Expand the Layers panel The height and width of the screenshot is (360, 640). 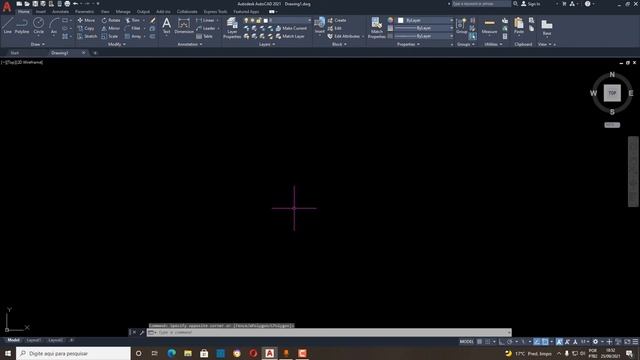click(267, 44)
